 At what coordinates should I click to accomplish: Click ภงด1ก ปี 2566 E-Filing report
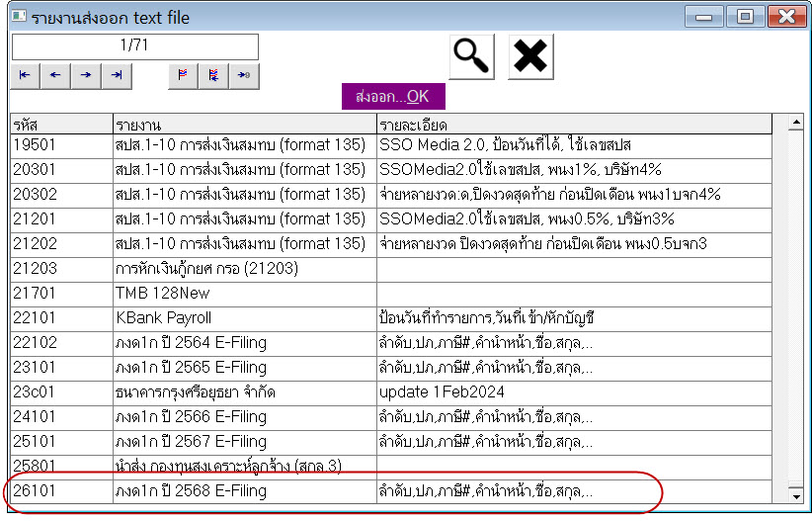click(191, 417)
